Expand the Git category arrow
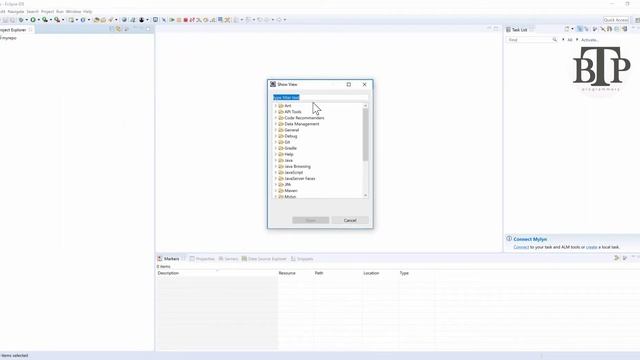Image resolution: width=640 pixels, height=360 pixels. pos(276,142)
